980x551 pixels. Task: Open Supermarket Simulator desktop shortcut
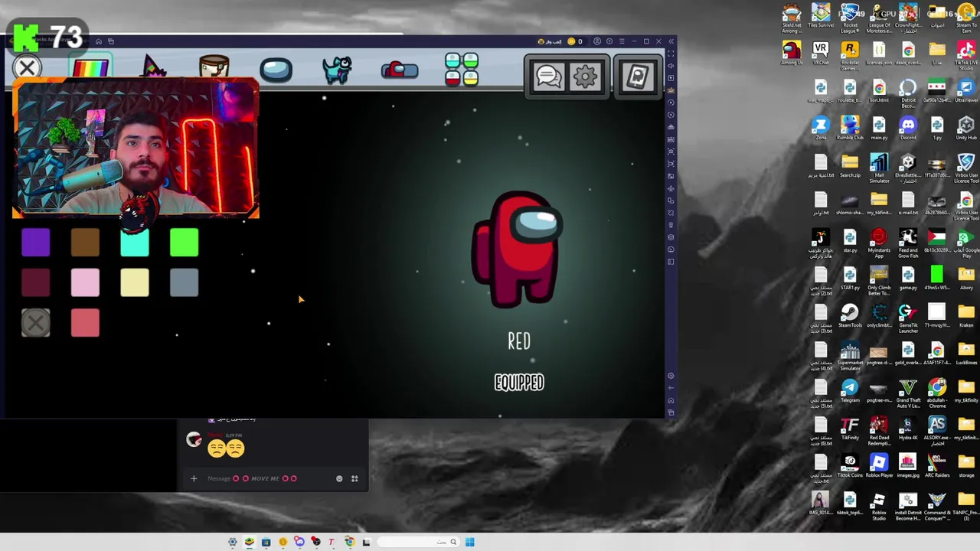point(850,357)
